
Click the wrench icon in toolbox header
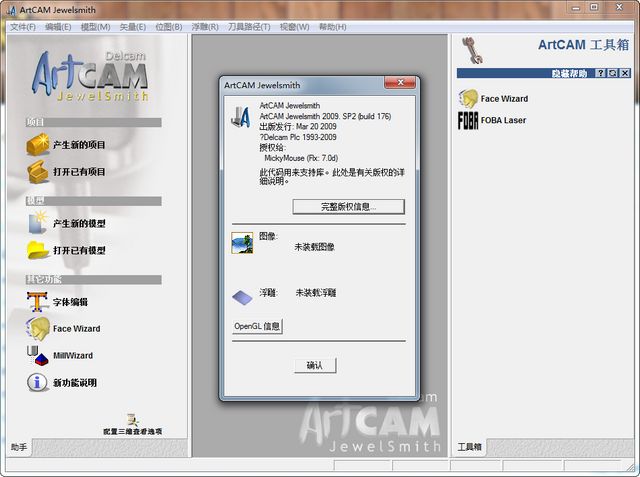472,50
